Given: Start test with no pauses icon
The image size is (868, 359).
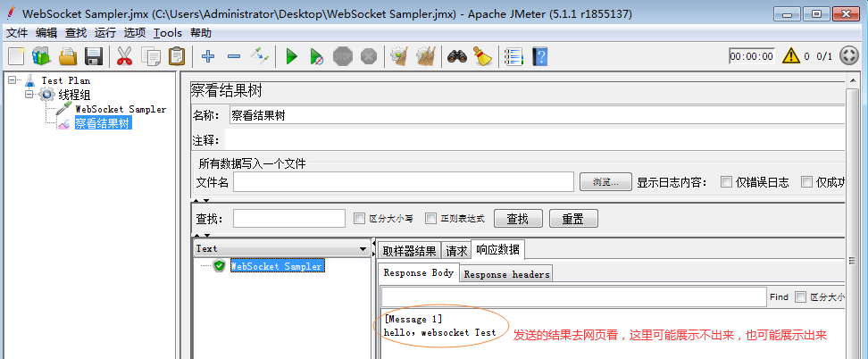Looking at the screenshot, I should click(317, 56).
